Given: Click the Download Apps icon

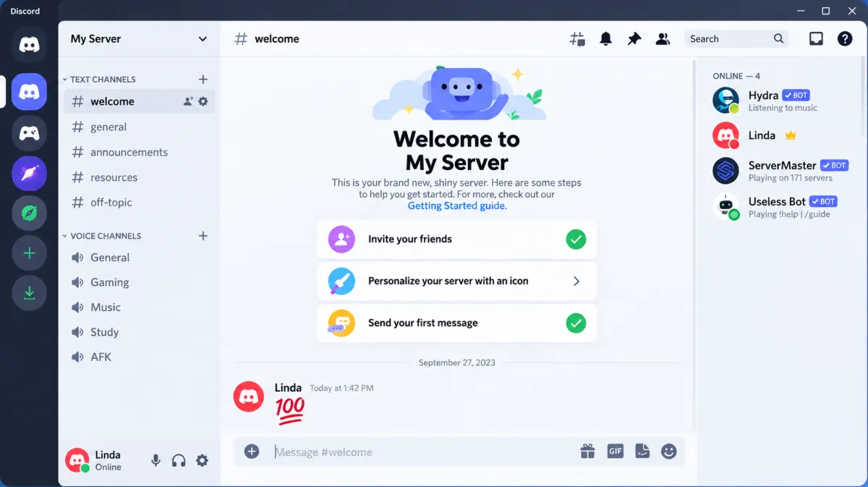Looking at the screenshot, I should click(x=29, y=293).
